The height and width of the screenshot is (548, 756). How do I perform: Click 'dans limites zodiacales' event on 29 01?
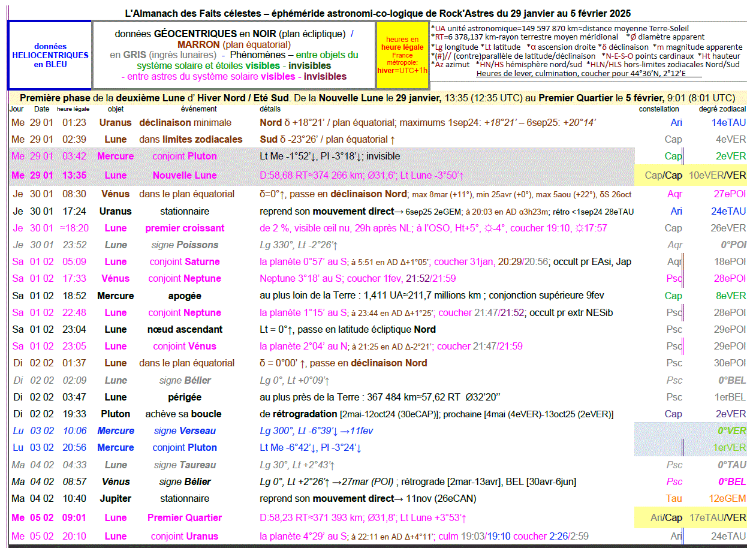coord(191,139)
